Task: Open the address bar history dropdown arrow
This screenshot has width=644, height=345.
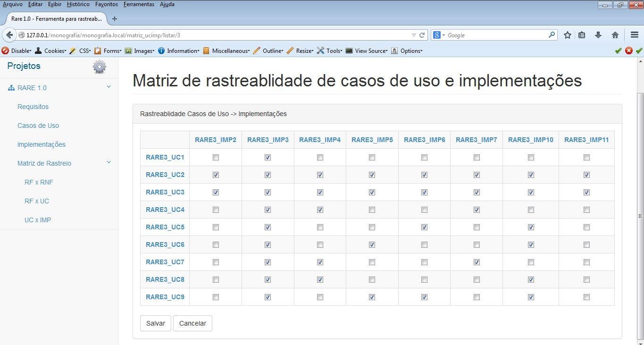Action: pos(414,35)
